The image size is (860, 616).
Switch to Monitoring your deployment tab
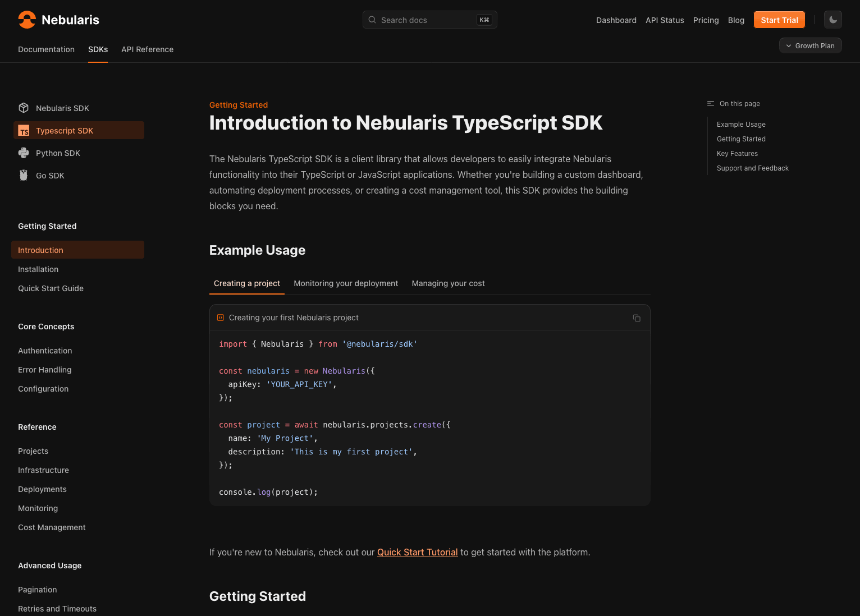[346, 283]
